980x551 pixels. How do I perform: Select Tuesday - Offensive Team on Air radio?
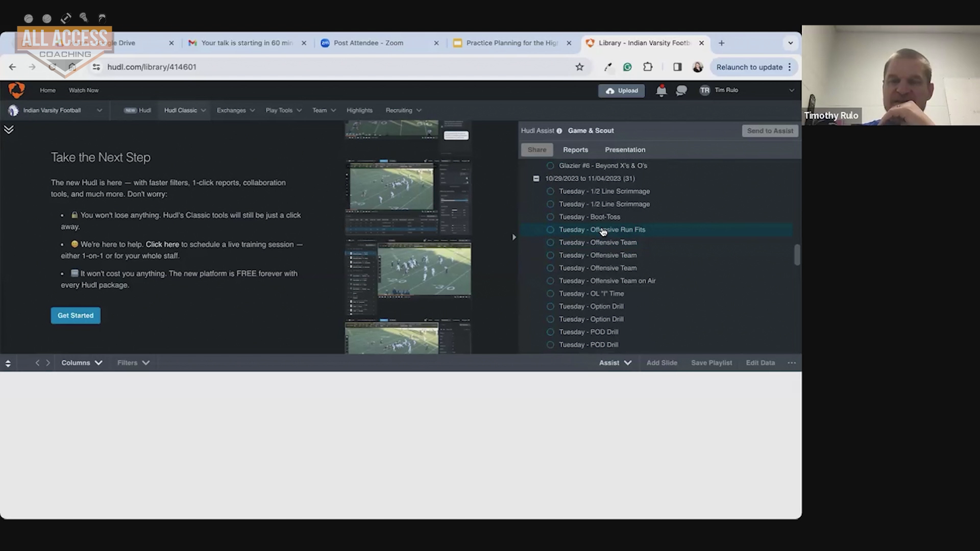[x=550, y=281]
